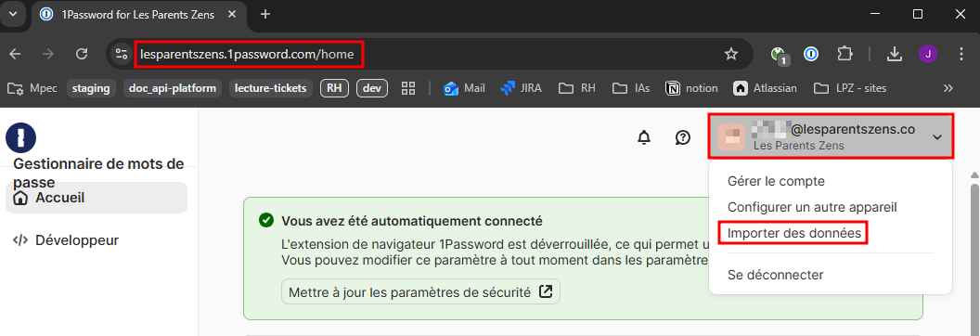The image size is (980, 336).
Task: Click Mettre à jour les paramètres de sécurité
Action: [x=420, y=291]
